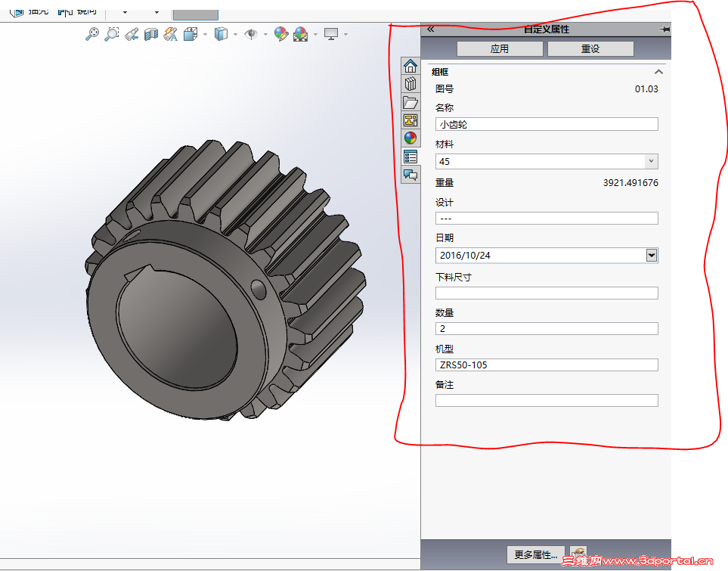Image resolution: width=728 pixels, height=571 pixels.
Task: Open the Display Style dropdown arrow
Action: [x=235, y=34]
